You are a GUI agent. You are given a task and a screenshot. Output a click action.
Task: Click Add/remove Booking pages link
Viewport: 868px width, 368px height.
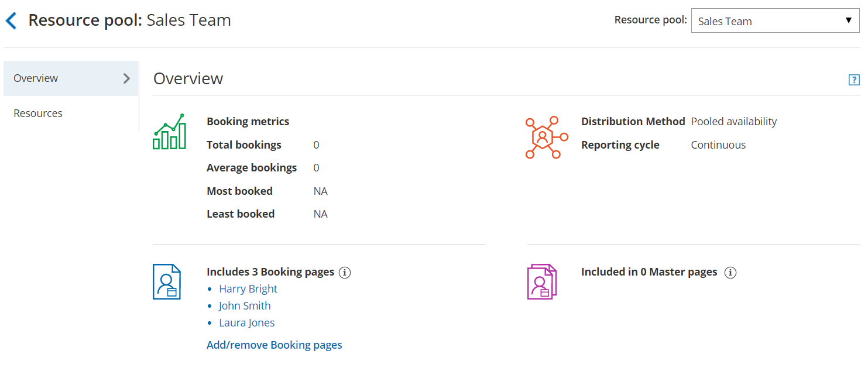pyautogui.click(x=274, y=345)
